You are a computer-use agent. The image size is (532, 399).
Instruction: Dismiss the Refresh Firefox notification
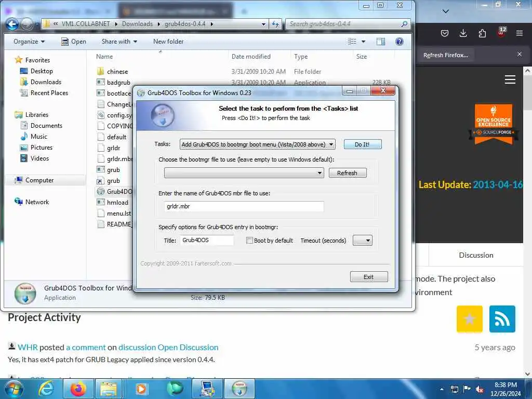click(520, 54)
